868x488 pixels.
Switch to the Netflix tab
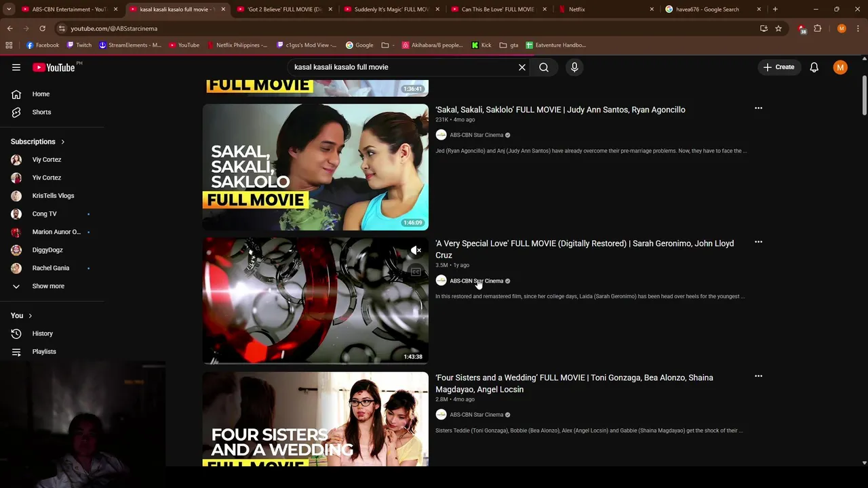pyautogui.click(x=606, y=9)
